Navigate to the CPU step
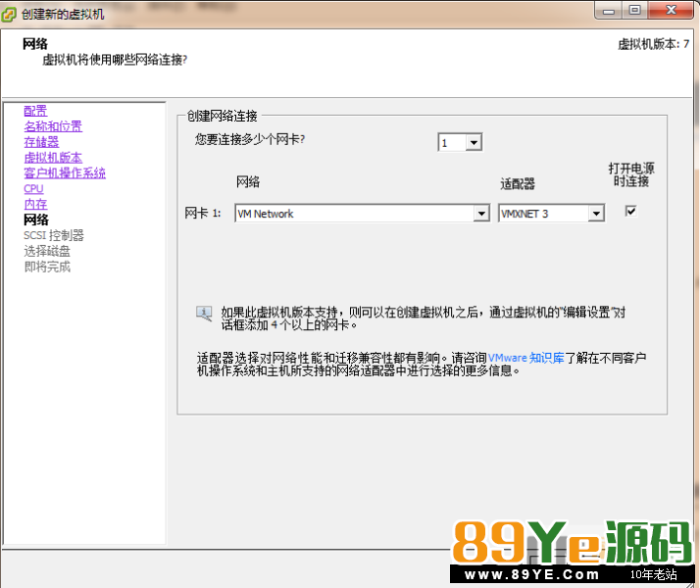Image resolution: width=700 pixels, height=588 pixels. [x=33, y=189]
